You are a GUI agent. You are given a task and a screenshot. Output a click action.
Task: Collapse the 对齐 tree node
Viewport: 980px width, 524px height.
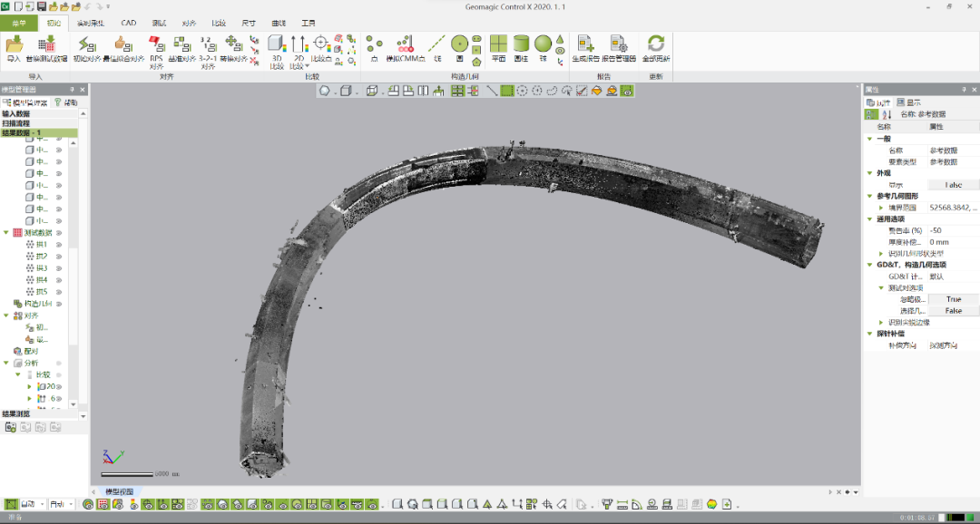point(6,316)
